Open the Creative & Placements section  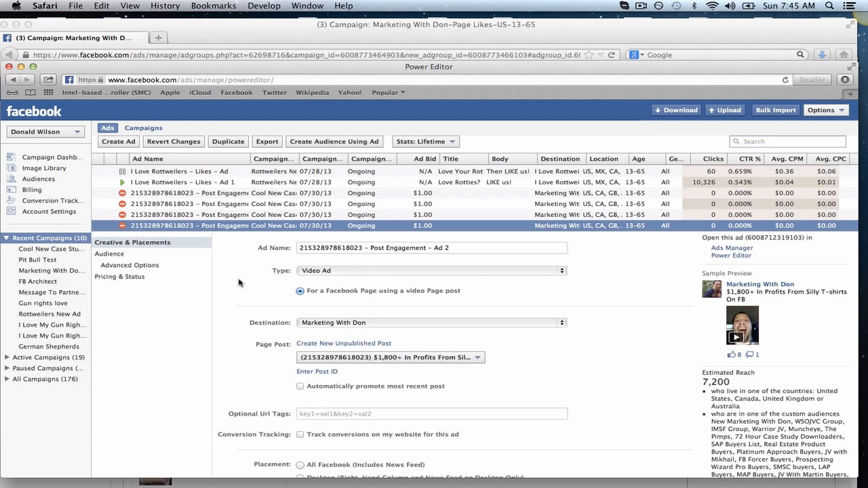[x=132, y=243]
